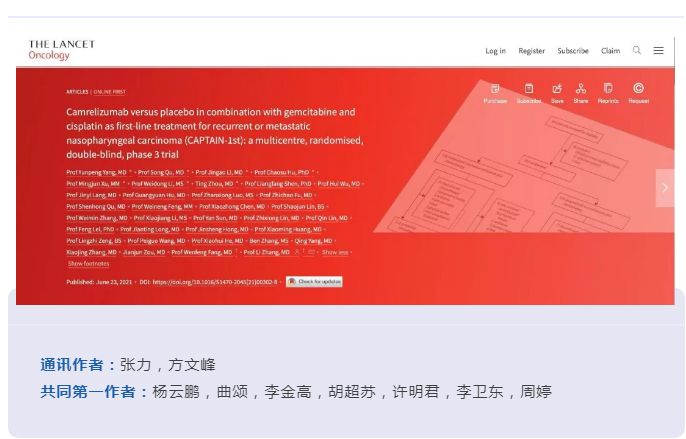This screenshot has width=686, height=439.
Task: Open author Prof Weimin Zhang, MD
Action: 97,218
